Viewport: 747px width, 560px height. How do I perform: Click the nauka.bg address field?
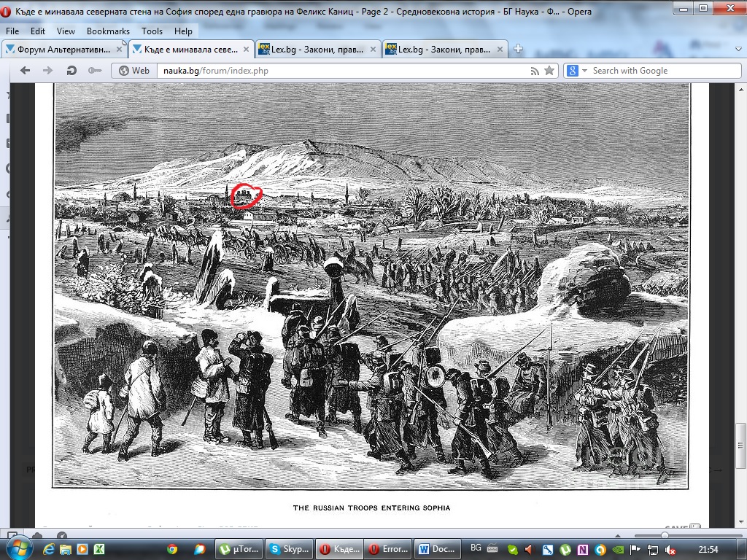[343, 71]
